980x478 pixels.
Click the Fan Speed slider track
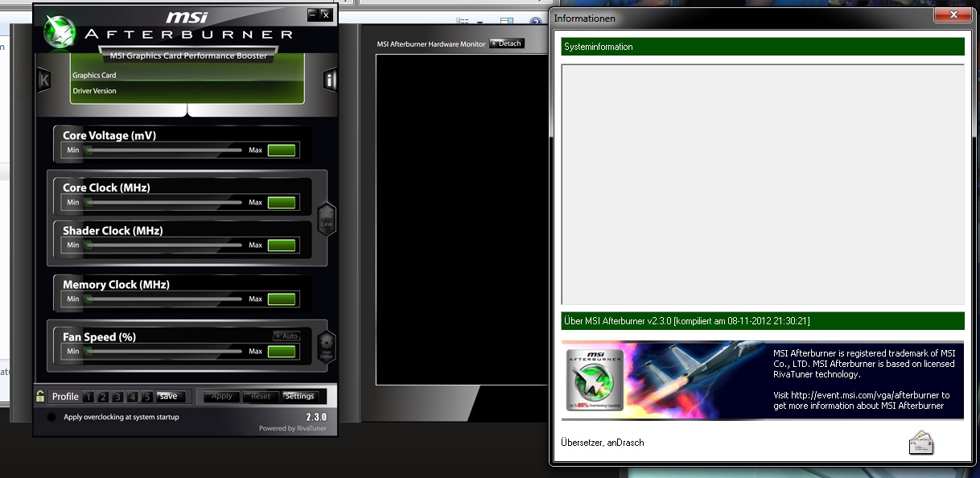pos(164,351)
